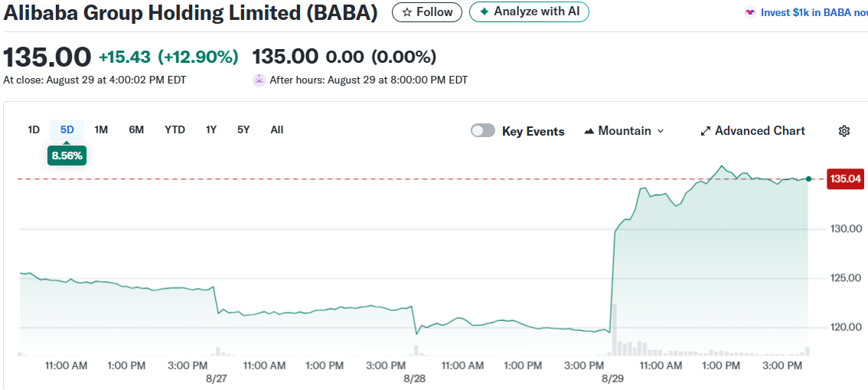
Task: Select the 1Y time range
Action: pos(211,129)
